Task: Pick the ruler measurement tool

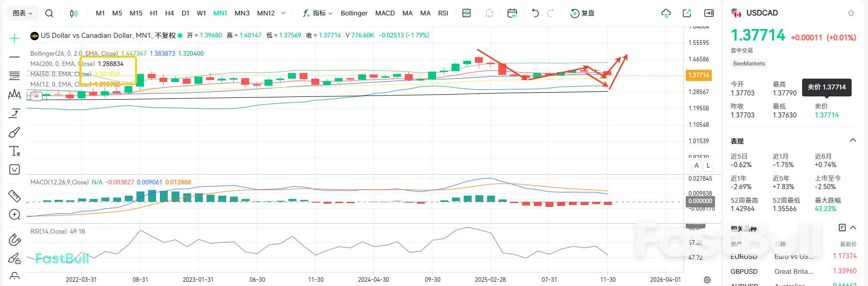Action: (x=14, y=196)
